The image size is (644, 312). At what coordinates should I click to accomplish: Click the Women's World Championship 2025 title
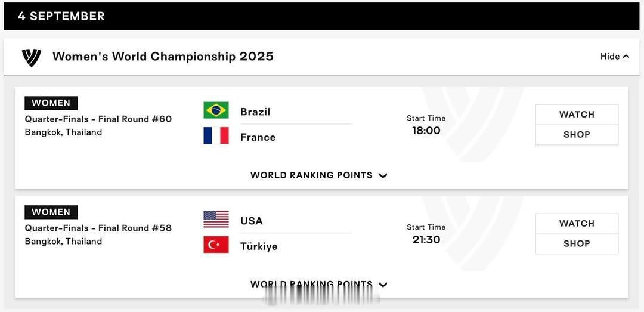point(163,56)
